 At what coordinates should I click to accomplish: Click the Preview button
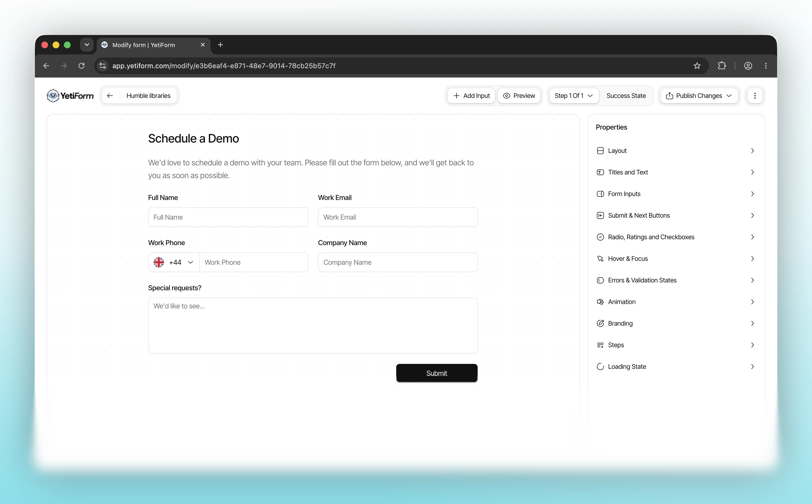pyautogui.click(x=519, y=96)
